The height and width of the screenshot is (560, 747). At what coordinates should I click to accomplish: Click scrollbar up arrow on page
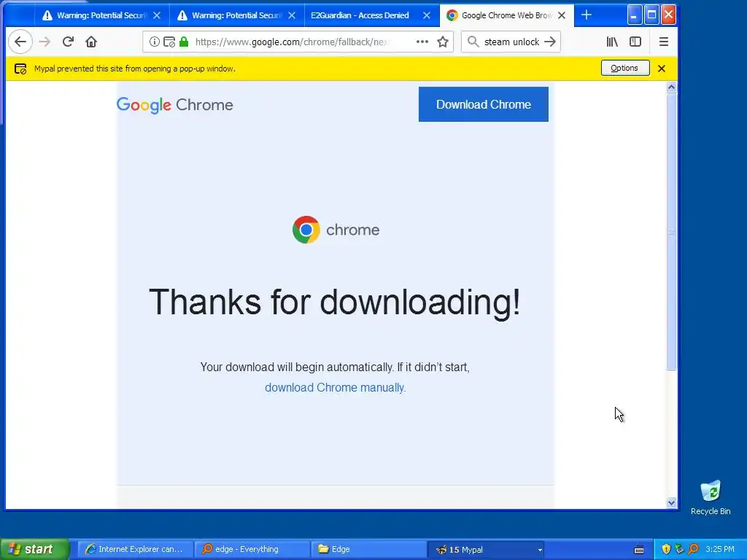click(x=671, y=87)
